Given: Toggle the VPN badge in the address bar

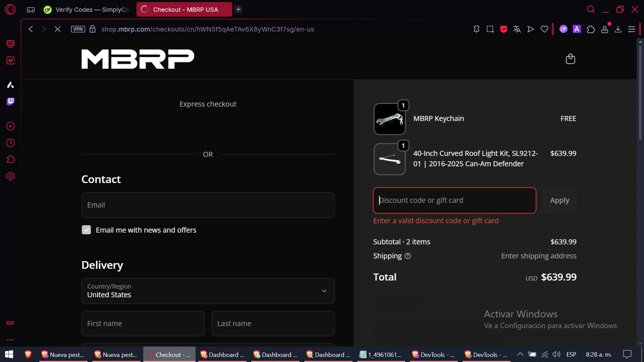Looking at the screenshot, I should (x=78, y=29).
